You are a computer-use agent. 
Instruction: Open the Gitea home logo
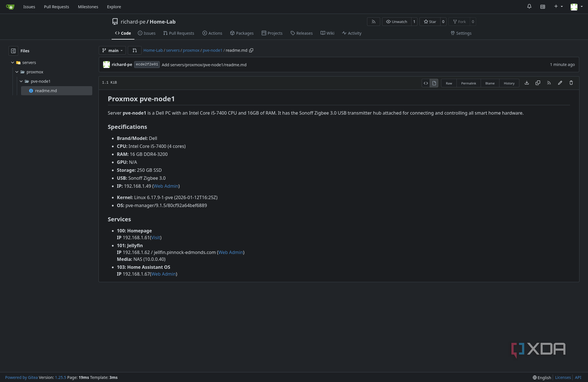tap(10, 7)
